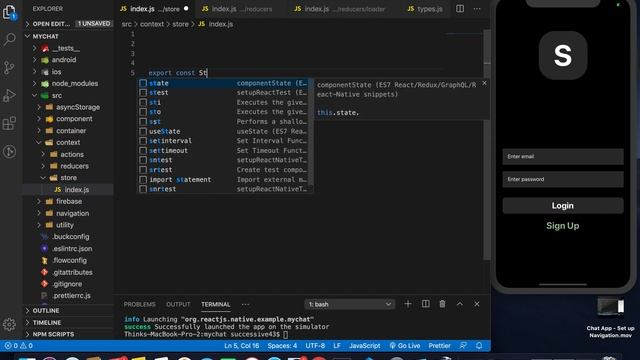
Task: Expand the reducers folder
Action: click(x=68, y=166)
